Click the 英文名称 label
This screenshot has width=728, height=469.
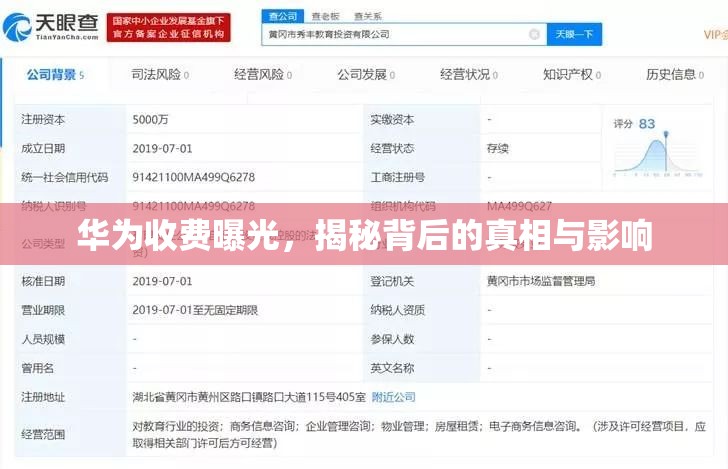[x=392, y=368]
